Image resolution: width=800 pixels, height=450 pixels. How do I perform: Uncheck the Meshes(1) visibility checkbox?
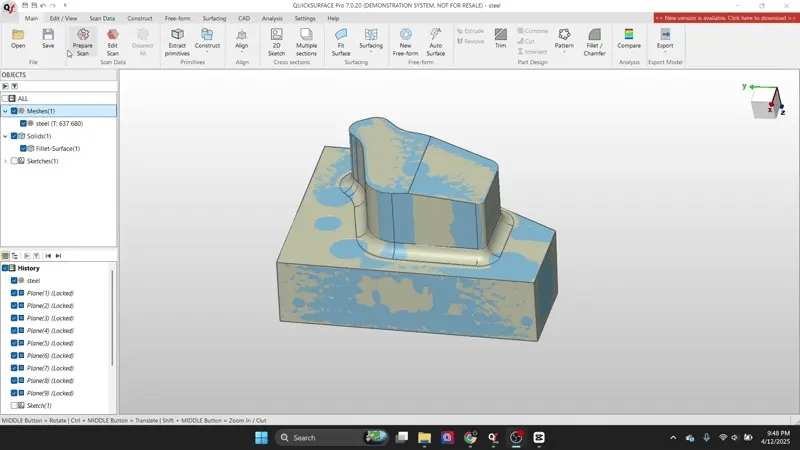[14, 111]
